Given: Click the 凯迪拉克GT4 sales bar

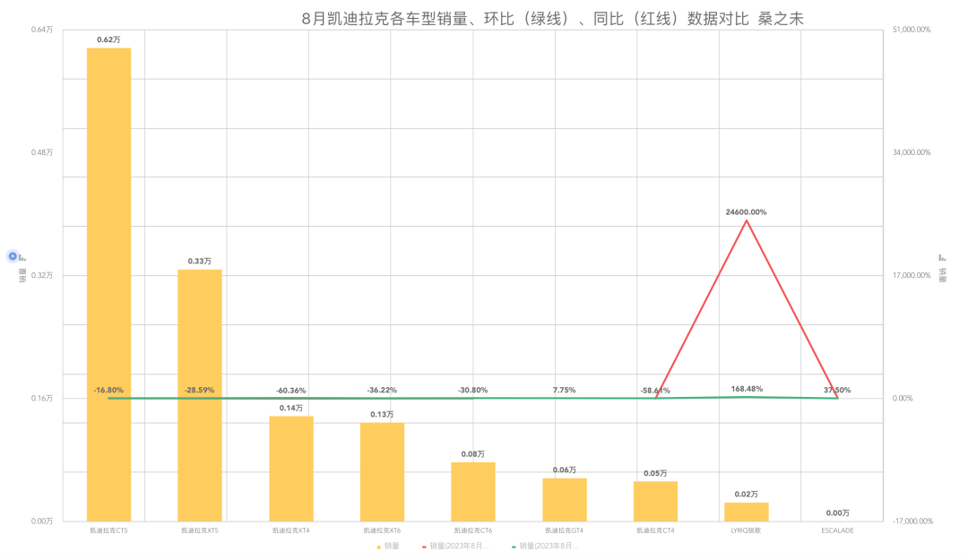Looking at the screenshot, I should (565, 499).
